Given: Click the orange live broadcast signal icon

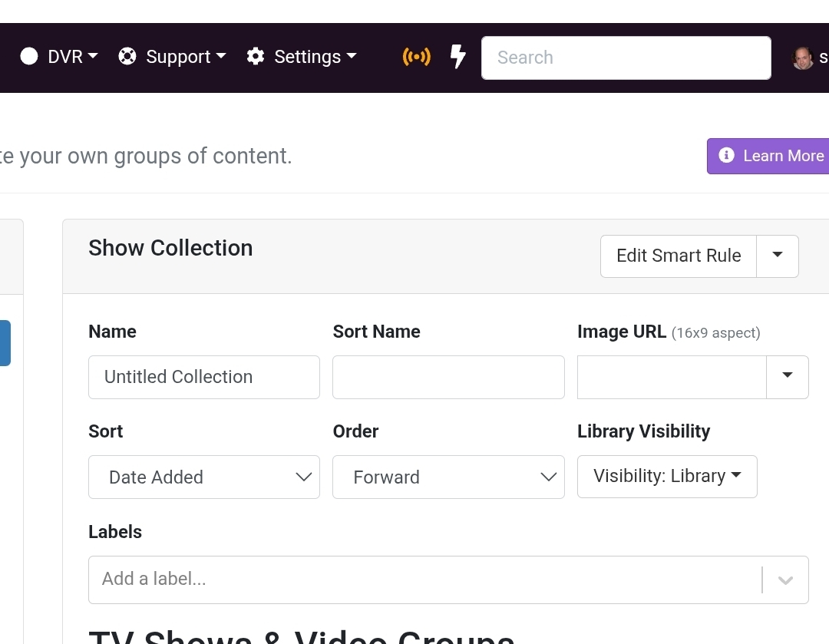Looking at the screenshot, I should click(416, 57).
